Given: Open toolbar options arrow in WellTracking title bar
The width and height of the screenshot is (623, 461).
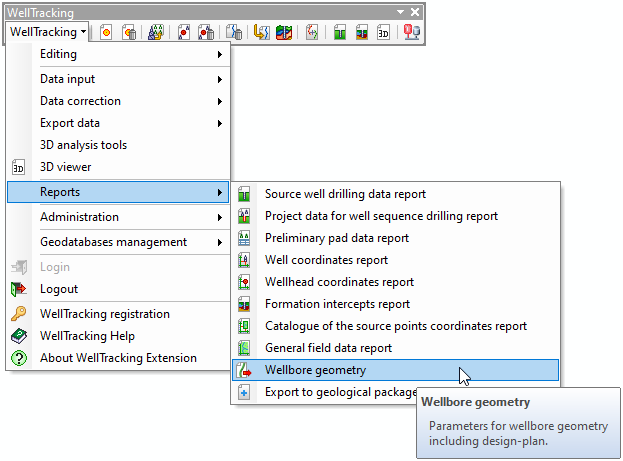Looking at the screenshot, I should pyautogui.click(x=401, y=12).
